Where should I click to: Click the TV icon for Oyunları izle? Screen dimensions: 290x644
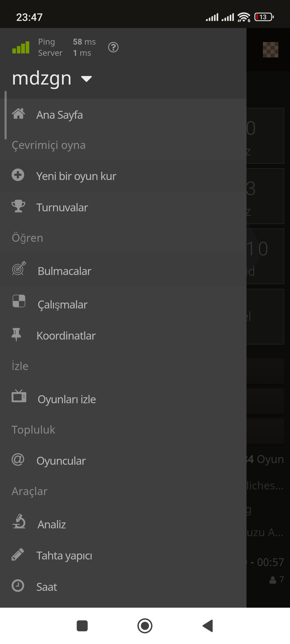(19, 396)
